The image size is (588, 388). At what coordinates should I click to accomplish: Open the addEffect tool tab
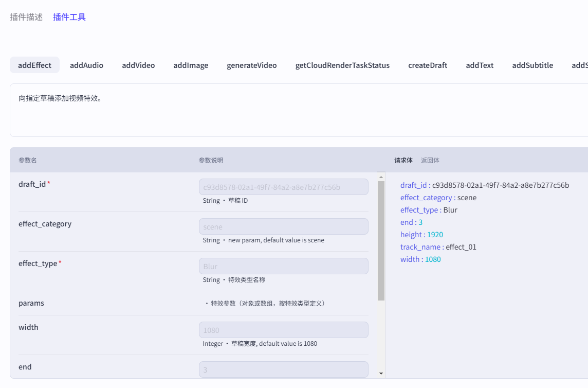[x=34, y=65]
